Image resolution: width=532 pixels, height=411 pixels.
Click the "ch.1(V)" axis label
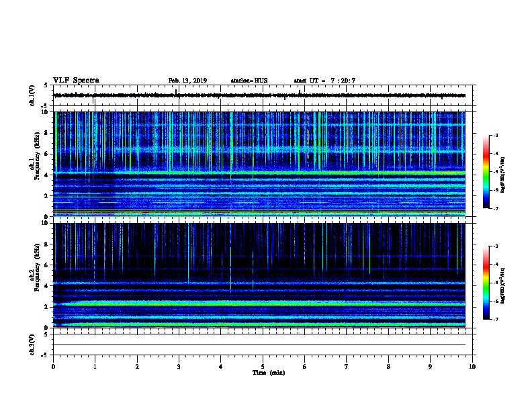pos(32,95)
